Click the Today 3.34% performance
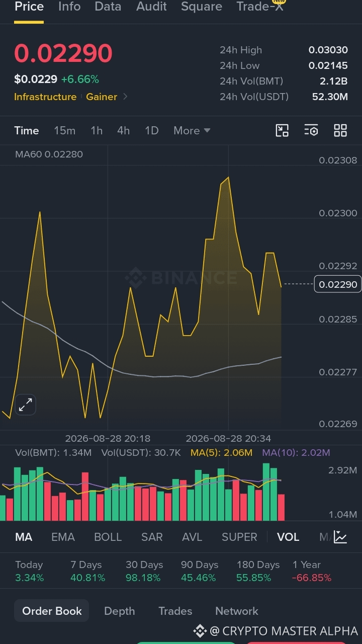362x644 pixels. point(29,571)
